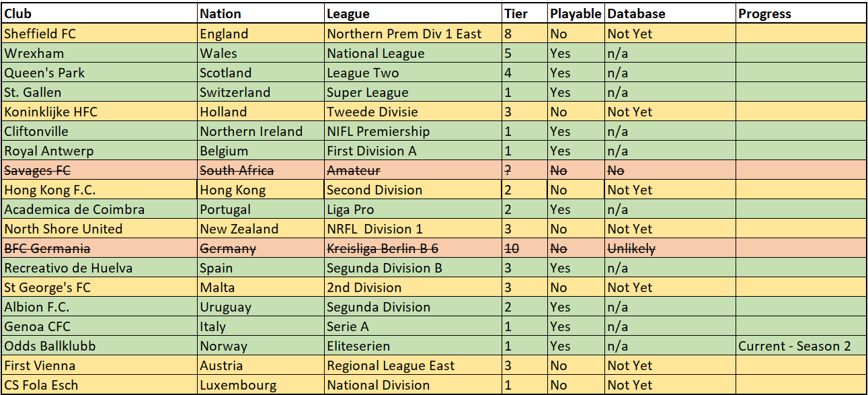Click the Database column header

tap(670, 14)
